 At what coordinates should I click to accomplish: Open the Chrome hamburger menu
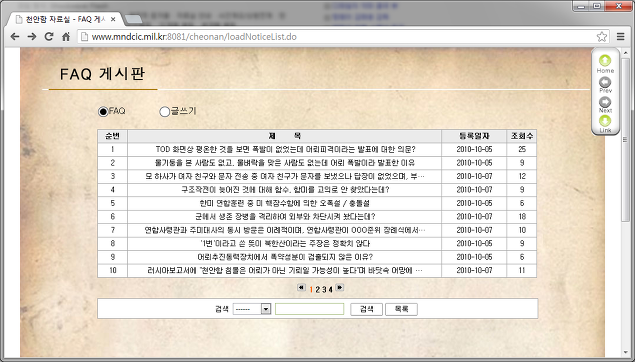[620, 37]
